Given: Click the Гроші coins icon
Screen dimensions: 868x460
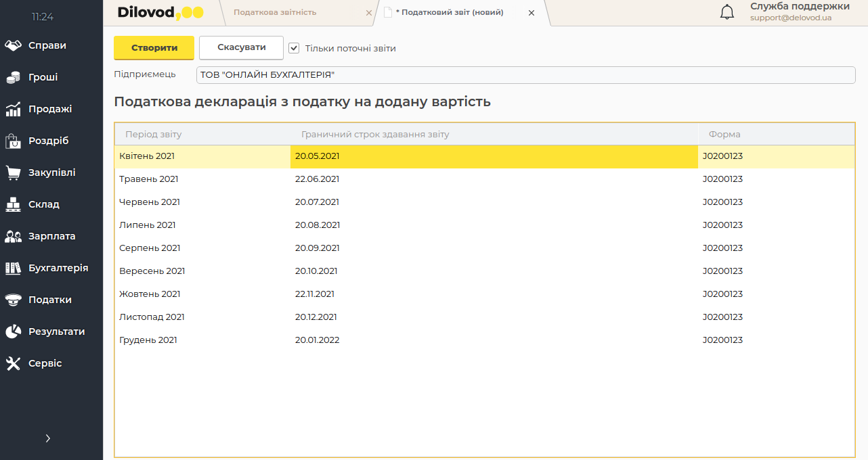Looking at the screenshot, I should [x=14, y=77].
